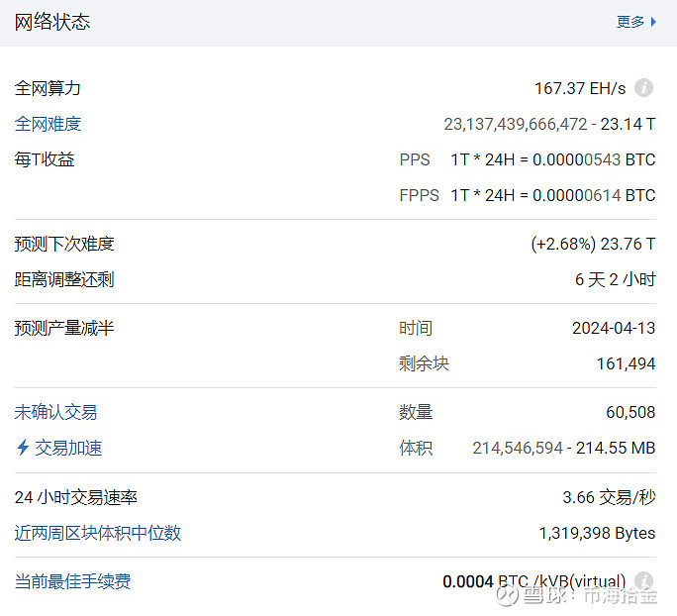This screenshot has width=677, height=616.
Task: Select the value 214,546,594 - 214.55 MB
Action: coord(564,449)
